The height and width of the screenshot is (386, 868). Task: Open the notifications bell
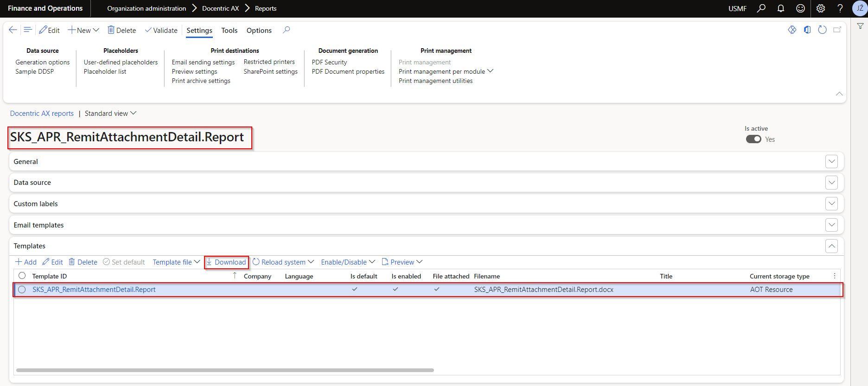(x=781, y=8)
